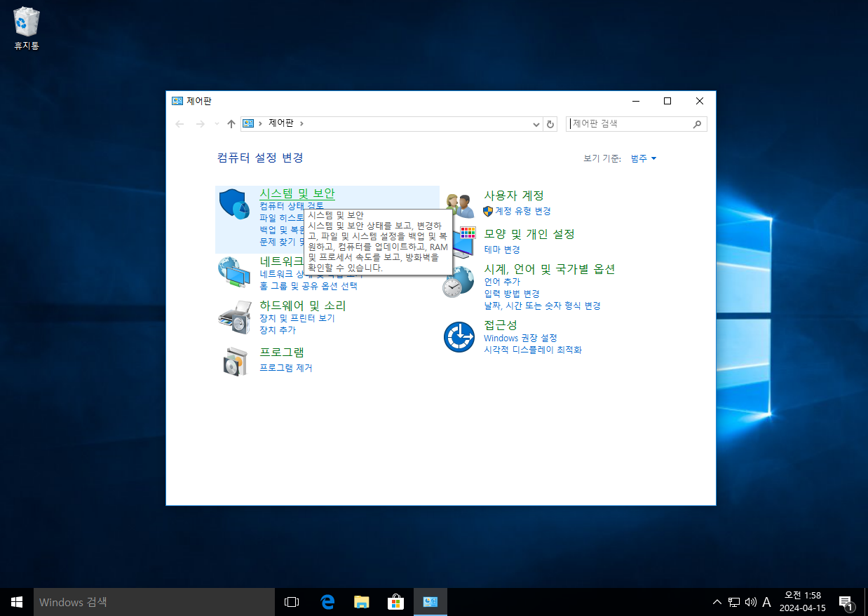Click 홈 그룹 및 공유 옵션 선택

pyautogui.click(x=308, y=286)
